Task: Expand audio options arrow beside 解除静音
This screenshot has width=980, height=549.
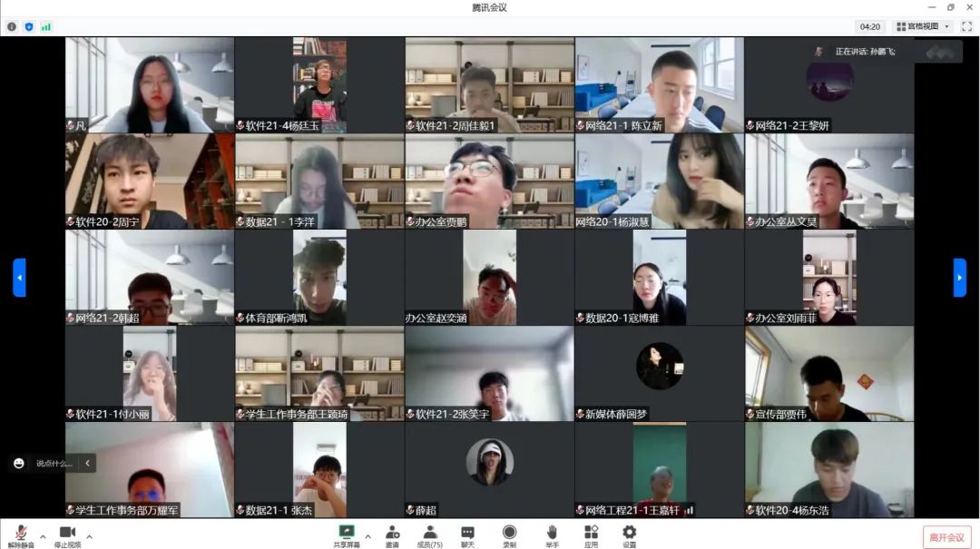Action: tap(43, 536)
